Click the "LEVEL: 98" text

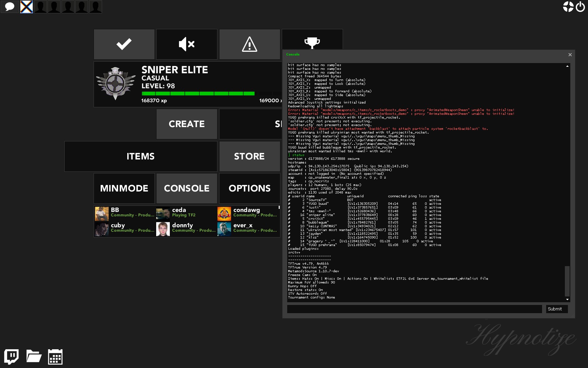(x=158, y=86)
